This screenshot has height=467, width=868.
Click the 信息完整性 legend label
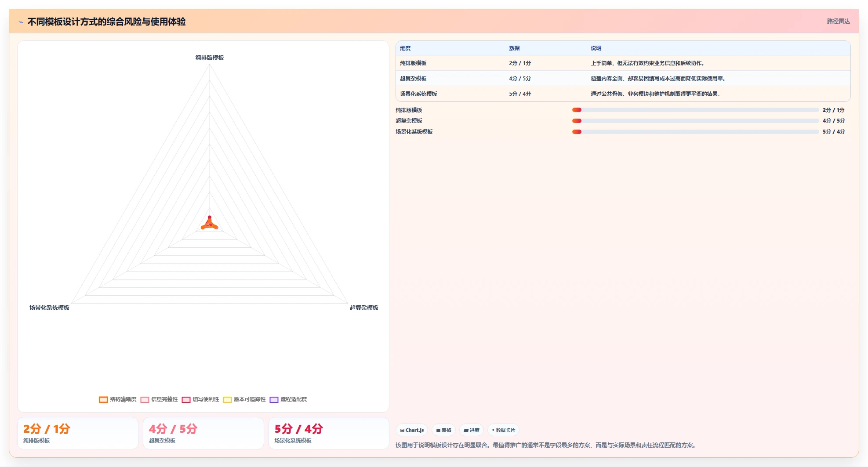click(164, 399)
